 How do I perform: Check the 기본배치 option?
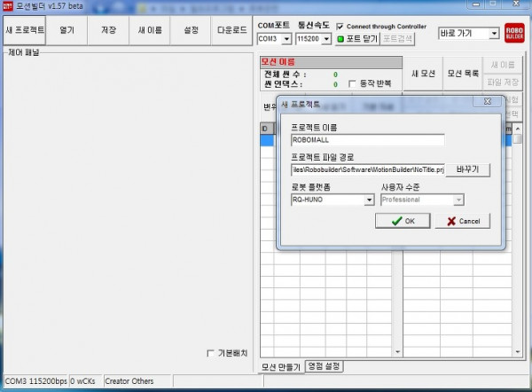click(210, 353)
